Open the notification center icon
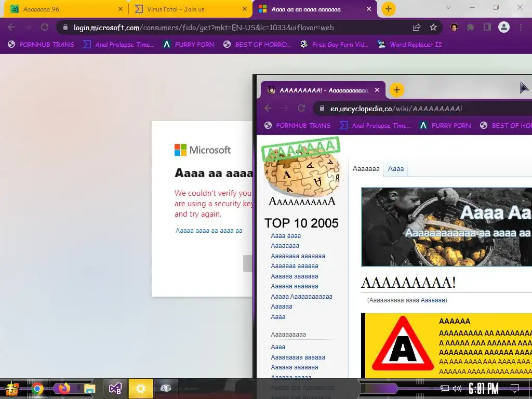This screenshot has height=399, width=532. pos(515,389)
